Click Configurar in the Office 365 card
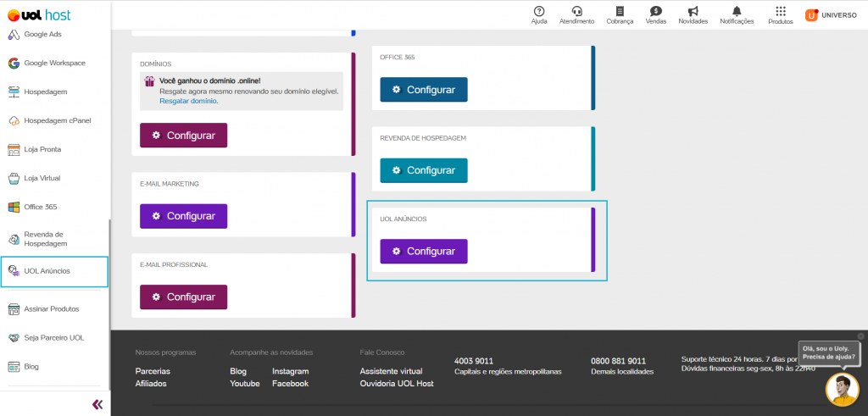868x416 pixels. tap(424, 90)
